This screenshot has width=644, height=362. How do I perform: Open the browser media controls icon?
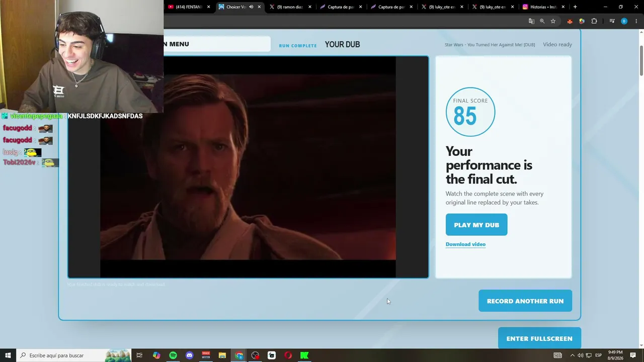pos(612,21)
